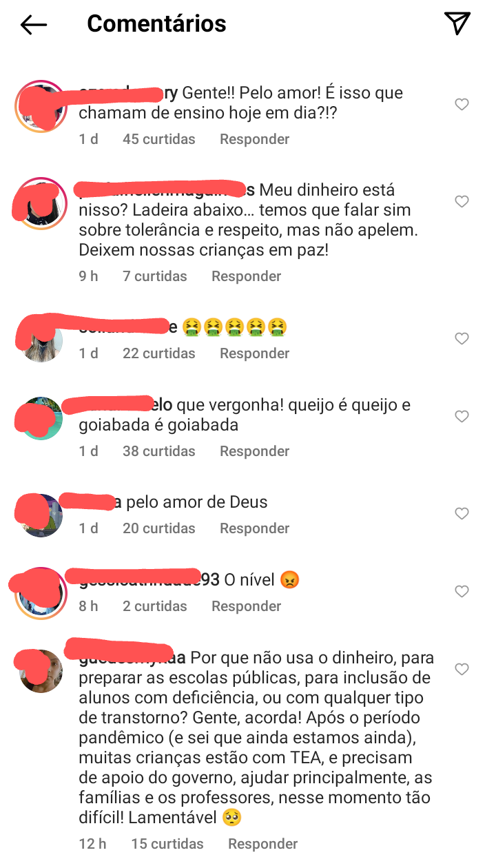496x868 pixels.
Task: Like the long 'escolas públicas' comment
Action: [x=462, y=669]
